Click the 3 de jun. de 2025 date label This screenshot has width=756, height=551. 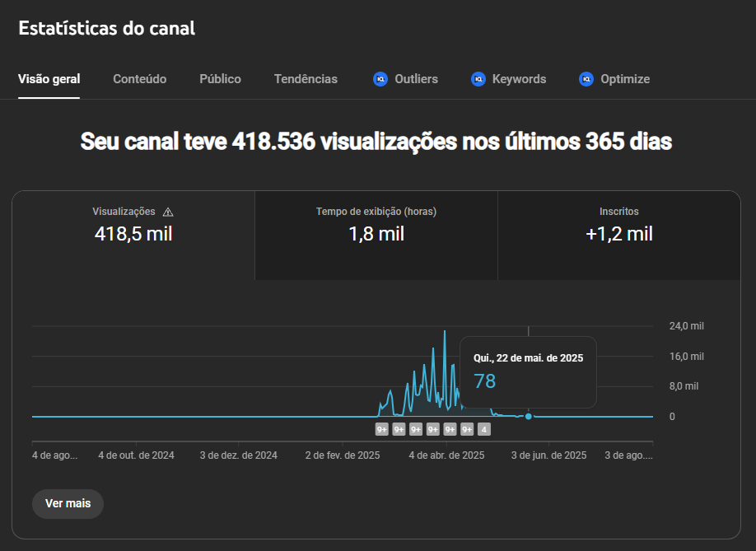tap(548, 455)
